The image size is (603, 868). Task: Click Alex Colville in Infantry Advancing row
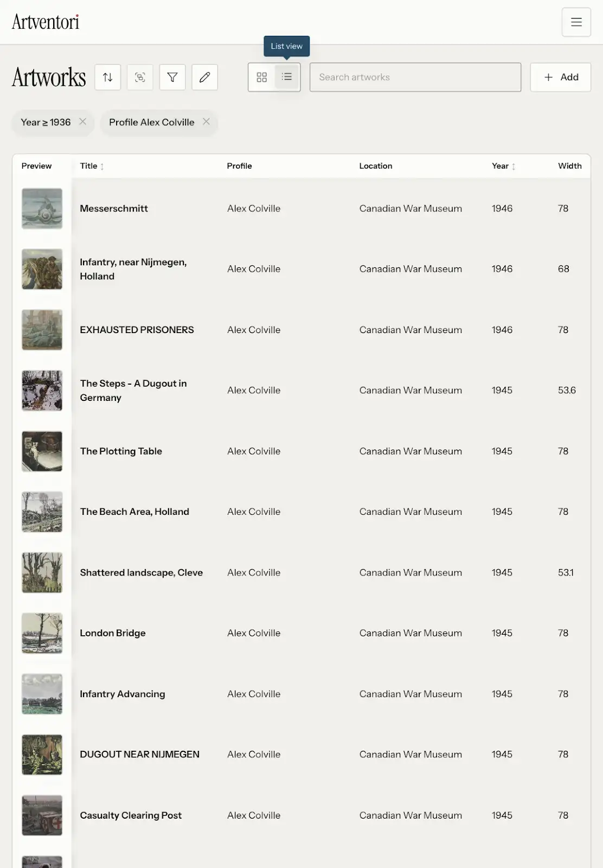[x=254, y=694]
